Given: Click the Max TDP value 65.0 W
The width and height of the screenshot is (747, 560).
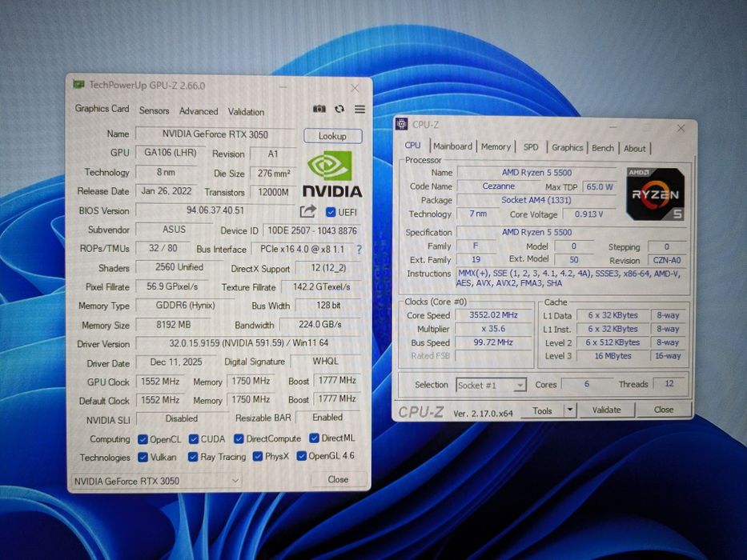Looking at the screenshot, I should pos(600,186).
